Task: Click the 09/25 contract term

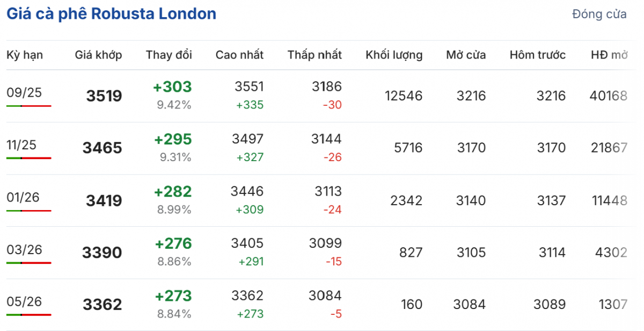Action: (x=24, y=92)
